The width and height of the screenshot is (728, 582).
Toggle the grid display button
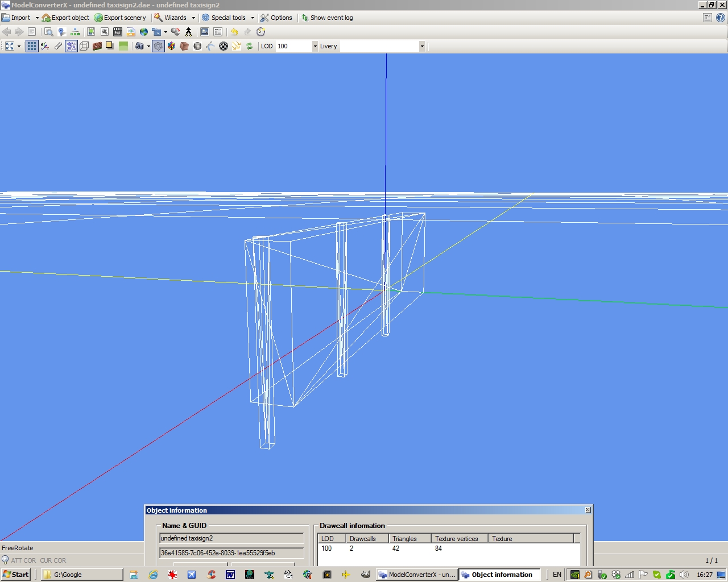(x=32, y=46)
